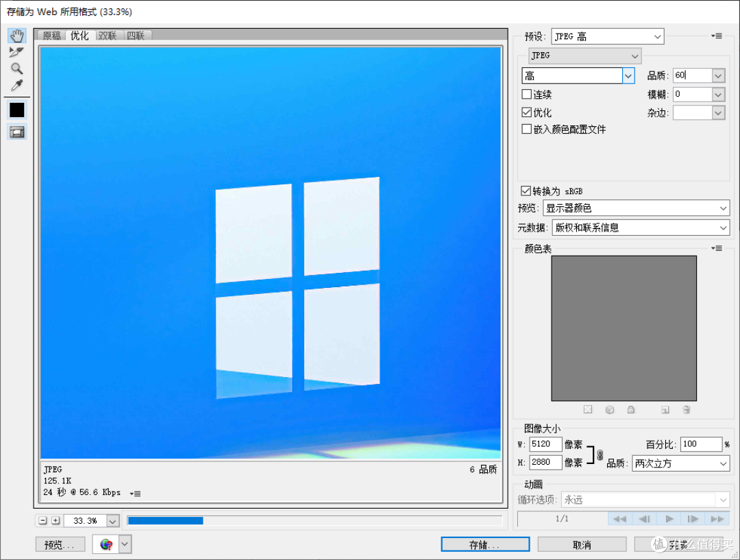Click the 取消 cancel button
Screen dimensions: 740x560
tap(582, 544)
